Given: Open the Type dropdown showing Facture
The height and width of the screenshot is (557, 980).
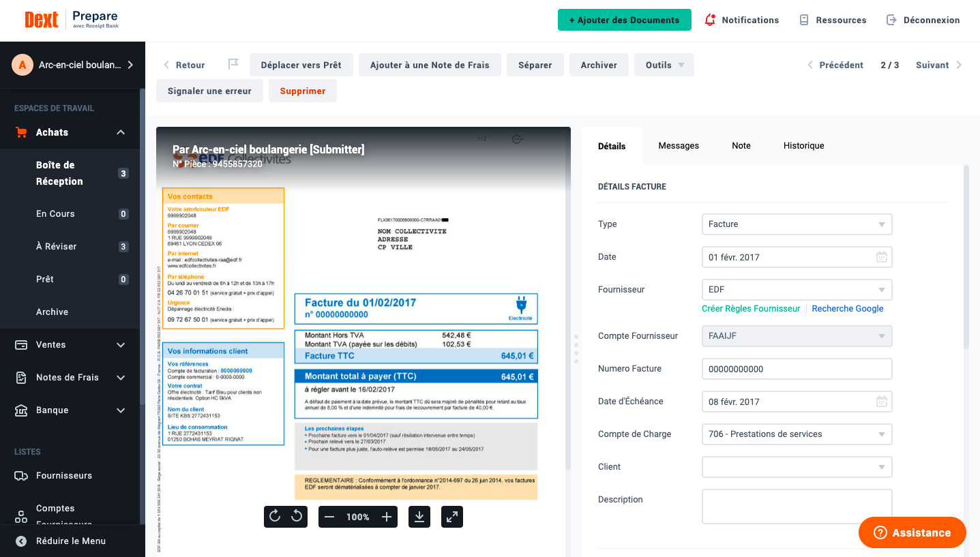Looking at the screenshot, I should pos(797,224).
